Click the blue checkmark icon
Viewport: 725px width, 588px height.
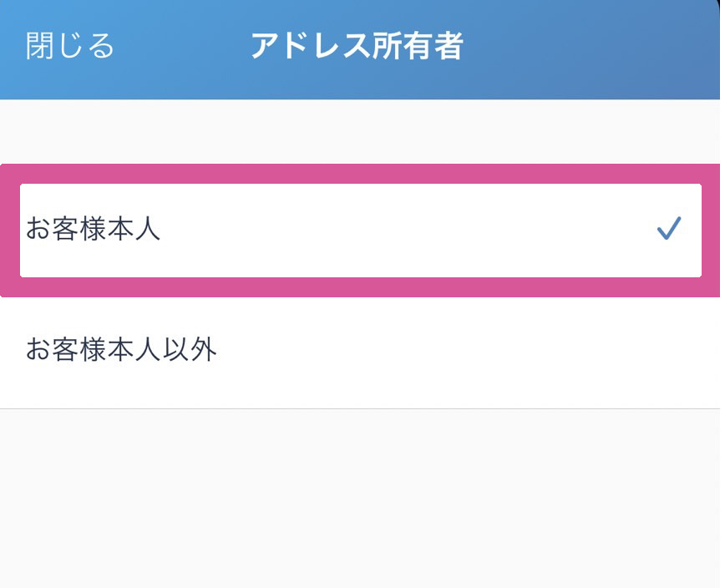[669, 228]
